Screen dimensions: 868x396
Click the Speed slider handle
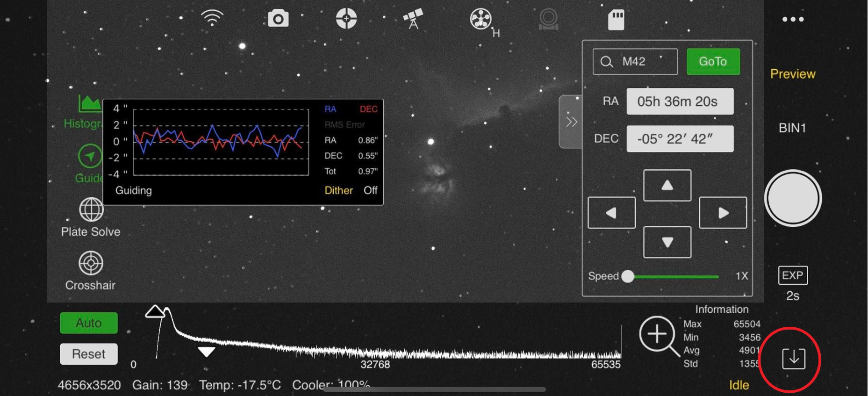click(628, 276)
